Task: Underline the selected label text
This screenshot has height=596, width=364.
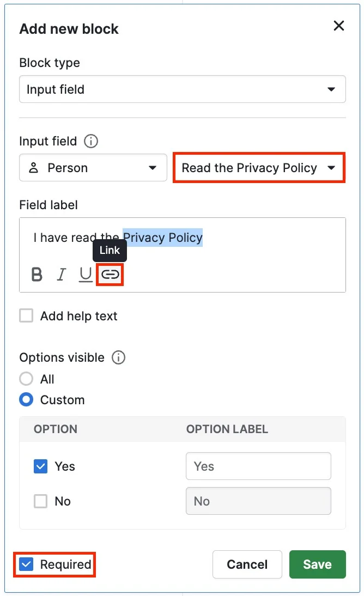Action: (86, 274)
